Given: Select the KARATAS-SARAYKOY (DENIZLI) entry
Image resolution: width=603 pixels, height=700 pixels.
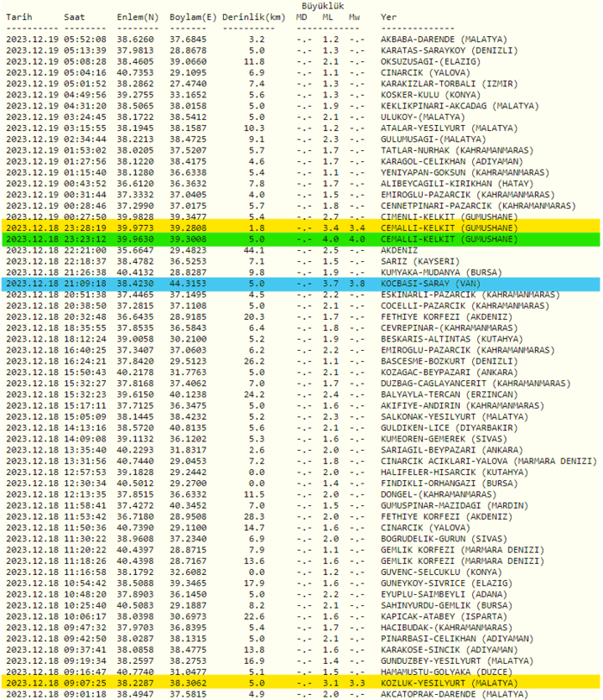Looking at the screenshot, I should click(449, 51).
